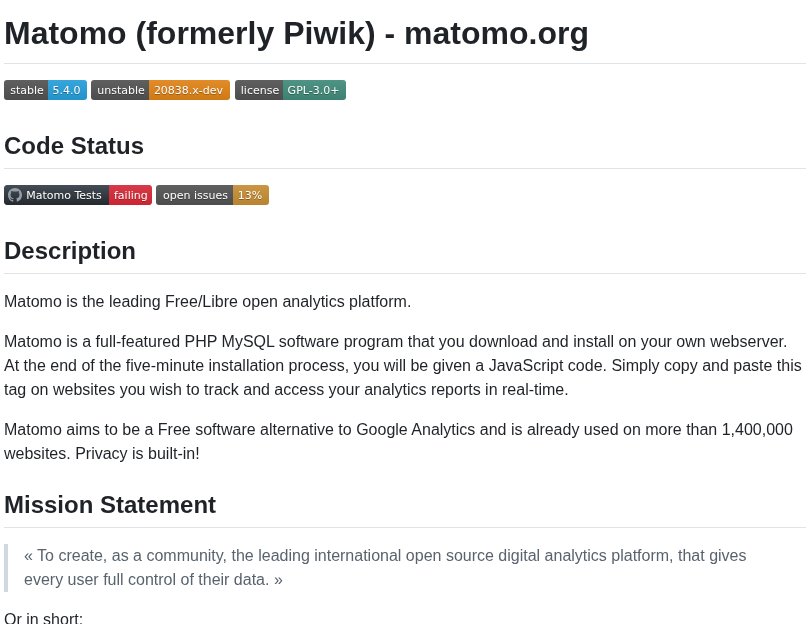Click the paragraph mentioning Google Analytics alternative
This screenshot has width=809, height=624.
click(398, 441)
